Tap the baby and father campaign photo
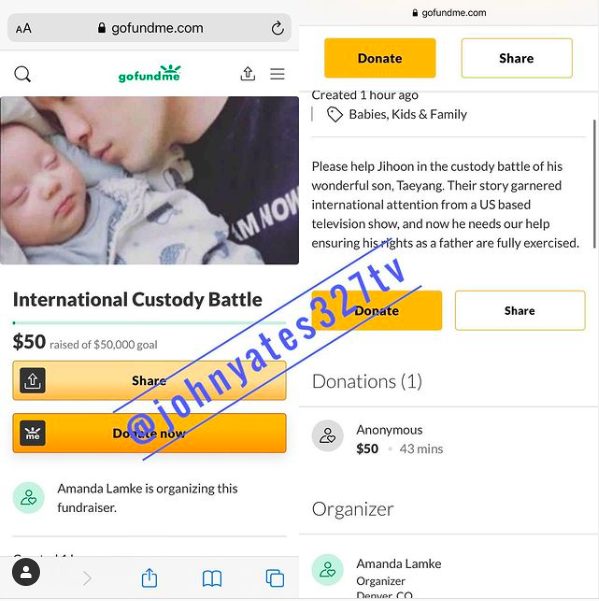The height and width of the screenshot is (601, 599). [x=149, y=180]
